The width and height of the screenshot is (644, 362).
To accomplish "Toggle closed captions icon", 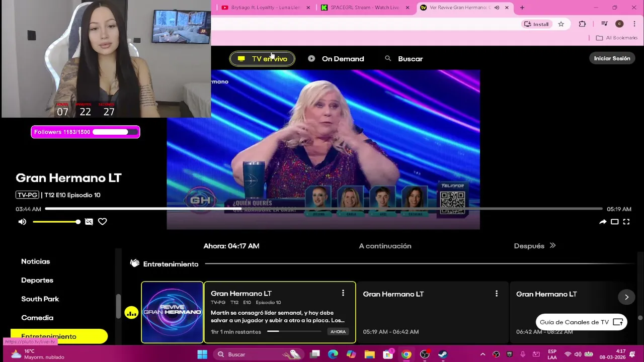I will click(89, 222).
